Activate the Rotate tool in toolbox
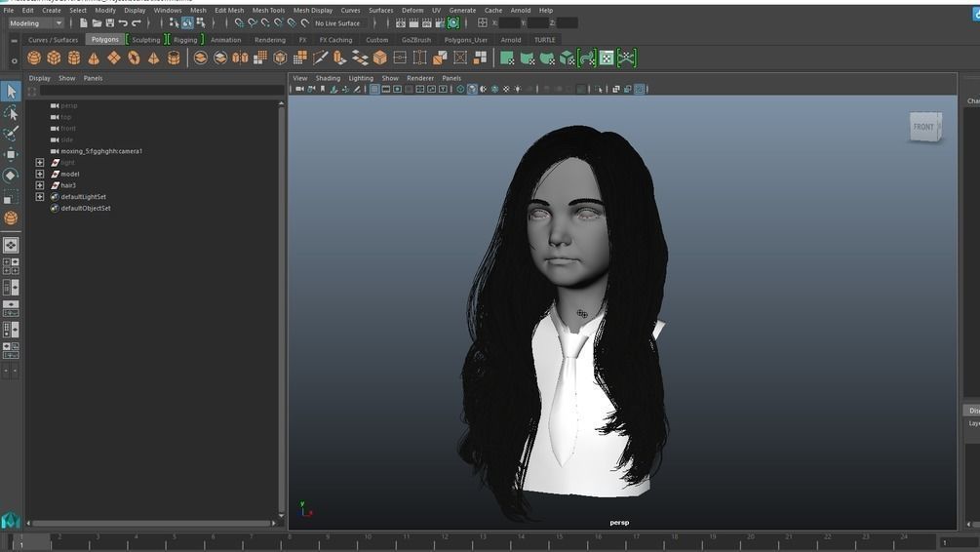Screen dimensions: 980x552 (x=11, y=176)
